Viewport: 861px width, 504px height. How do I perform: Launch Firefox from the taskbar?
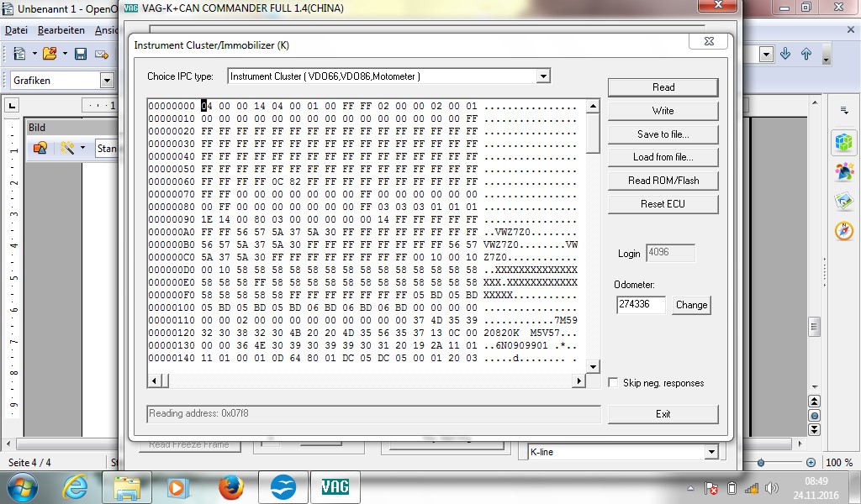coord(230,487)
